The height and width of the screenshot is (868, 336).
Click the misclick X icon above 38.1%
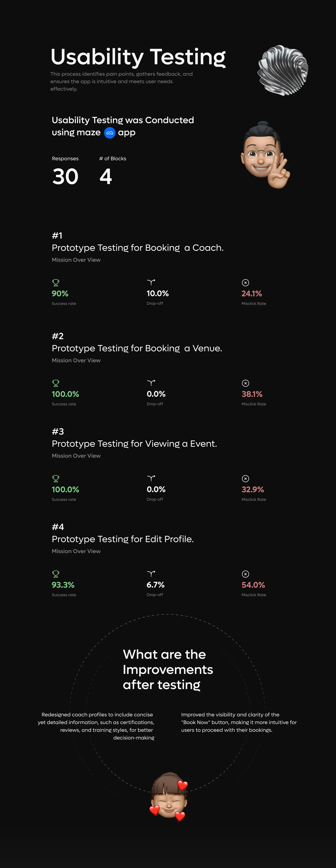coord(245,383)
